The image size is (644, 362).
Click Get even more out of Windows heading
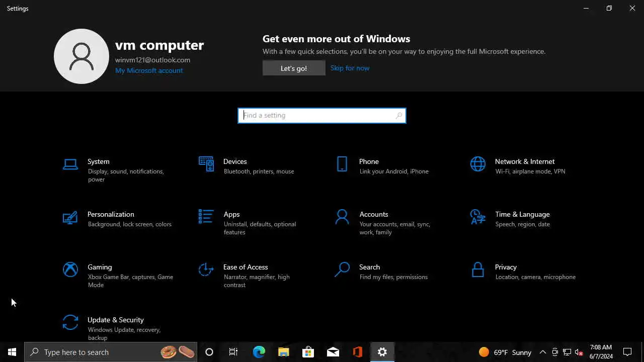pyautogui.click(x=336, y=39)
